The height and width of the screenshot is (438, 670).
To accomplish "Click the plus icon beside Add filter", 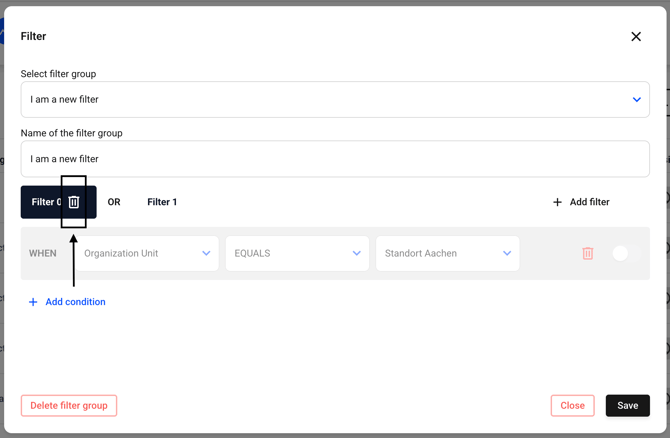I will 557,202.
